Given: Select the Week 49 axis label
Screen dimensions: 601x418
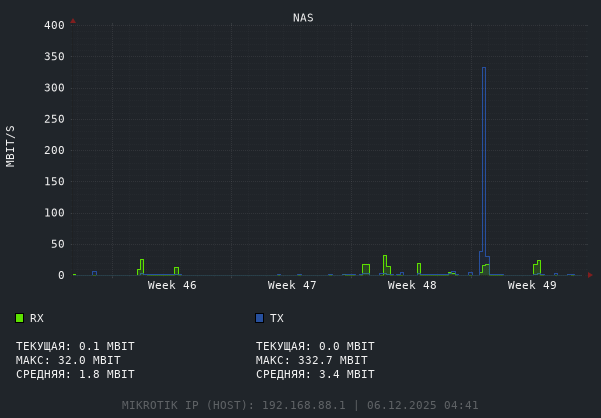Looking at the screenshot, I should [532, 286].
